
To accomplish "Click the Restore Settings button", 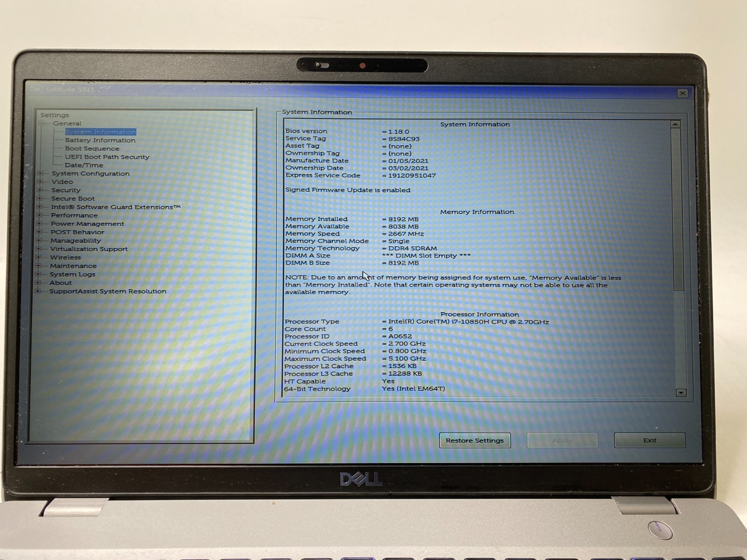I will [475, 440].
